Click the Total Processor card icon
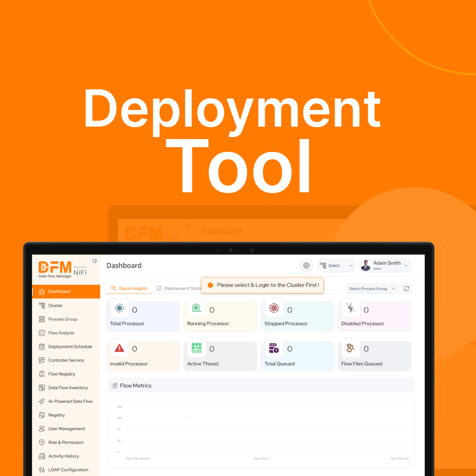The height and width of the screenshot is (476, 476). [x=119, y=308]
